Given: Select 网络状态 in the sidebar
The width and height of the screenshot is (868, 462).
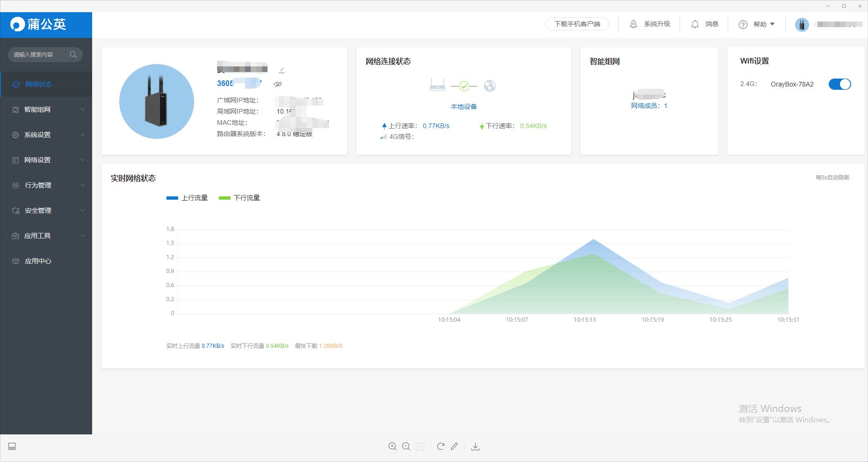Looking at the screenshot, I should click(39, 84).
